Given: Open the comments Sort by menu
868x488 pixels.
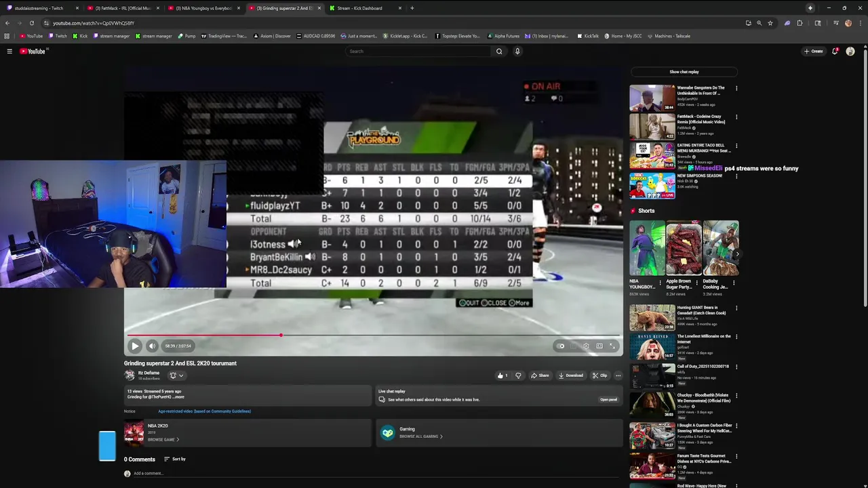Looking at the screenshot, I should pyautogui.click(x=174, y=459).
